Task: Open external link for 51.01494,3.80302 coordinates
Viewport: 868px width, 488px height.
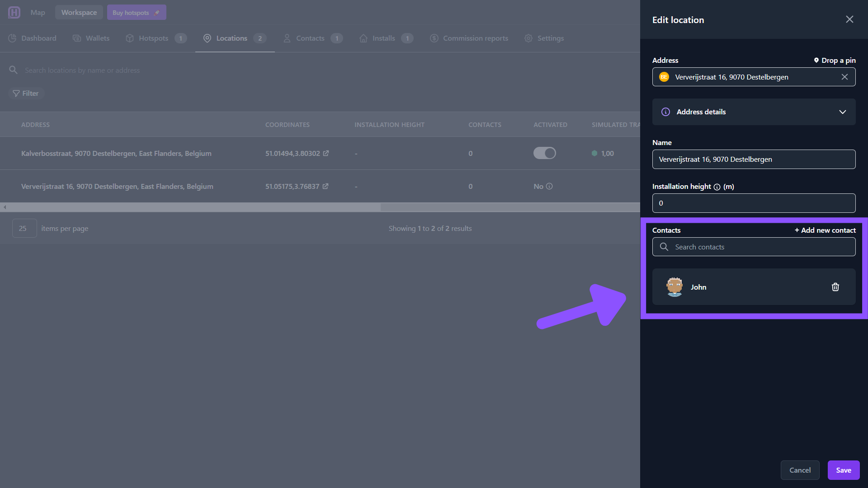Action: (326, 153)
